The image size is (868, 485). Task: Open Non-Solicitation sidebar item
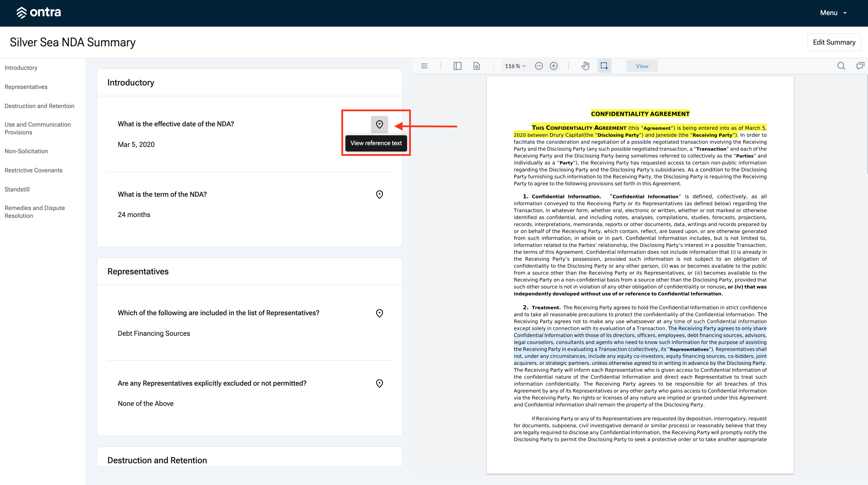[26, 151]
